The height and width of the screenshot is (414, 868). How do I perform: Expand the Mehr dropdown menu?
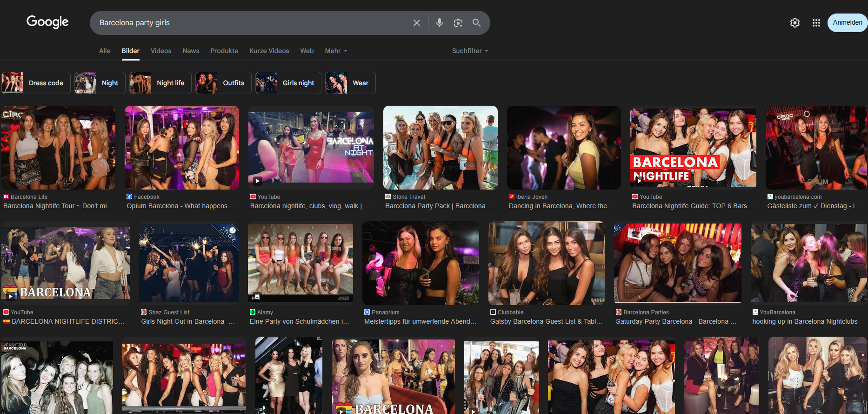coord(336,51)
